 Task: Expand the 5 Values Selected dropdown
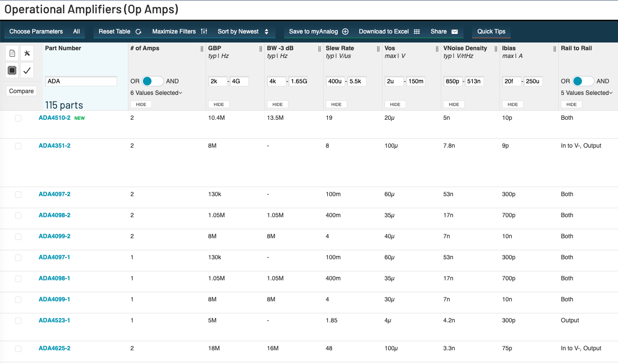coord(587,93)
